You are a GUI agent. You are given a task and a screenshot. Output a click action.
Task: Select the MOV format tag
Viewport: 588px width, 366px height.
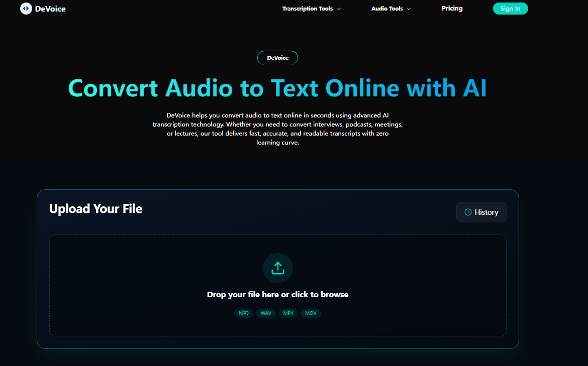coord(311,313)
